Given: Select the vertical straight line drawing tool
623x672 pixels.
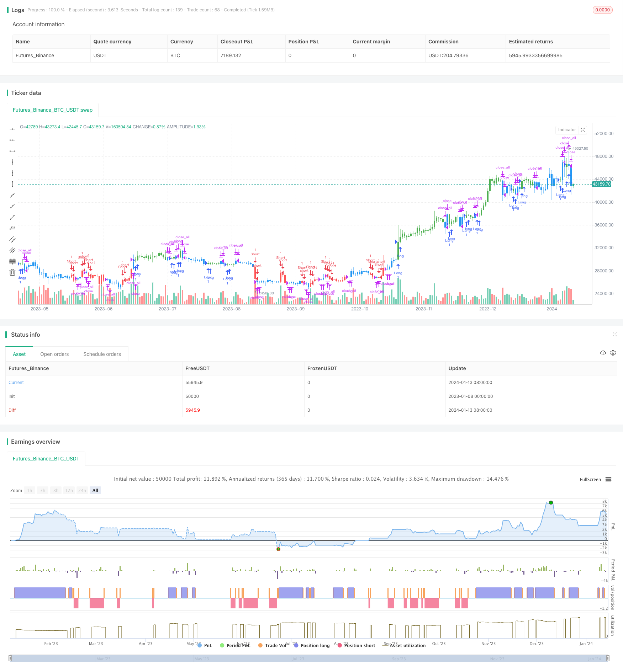Looking at the screenshot, I should pos(12,162).
